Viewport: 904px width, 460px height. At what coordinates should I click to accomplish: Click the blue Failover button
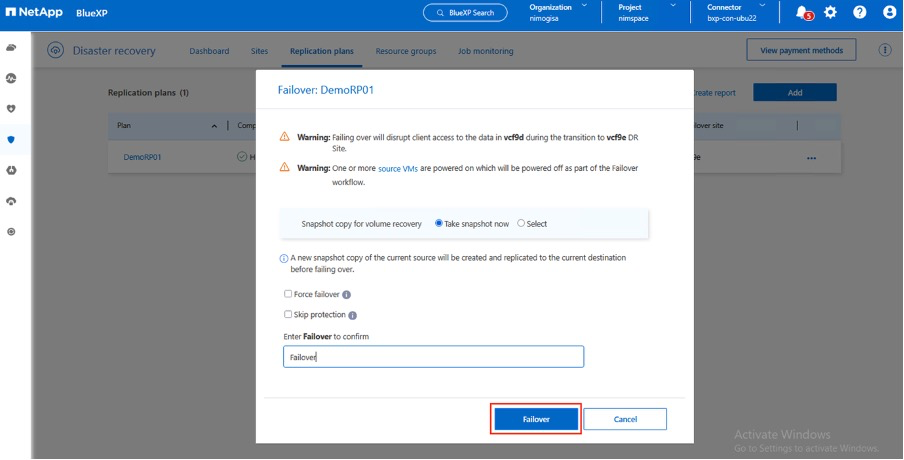[535, 419]
